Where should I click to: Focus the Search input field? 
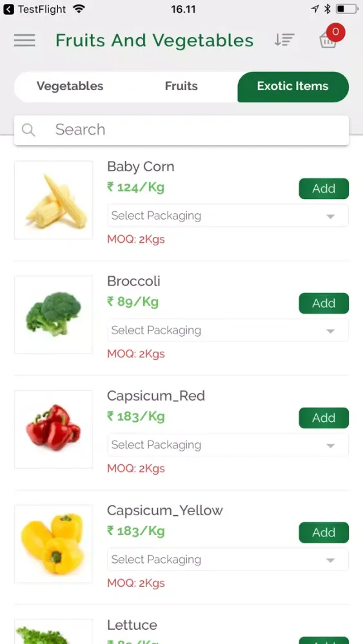click(x=181, y=130)
